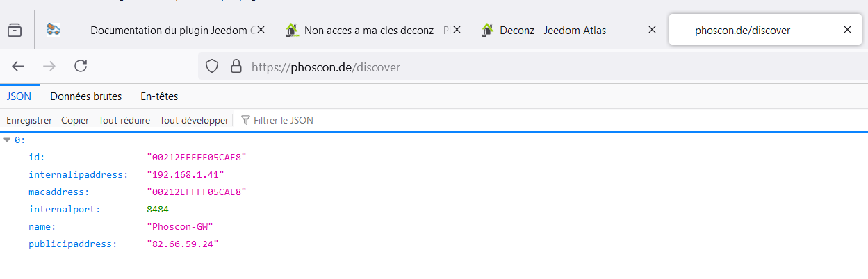Viewport: 868px width, 279px height.
Task: Open the tracking protection shield icon
Action: tap(213, 67)
